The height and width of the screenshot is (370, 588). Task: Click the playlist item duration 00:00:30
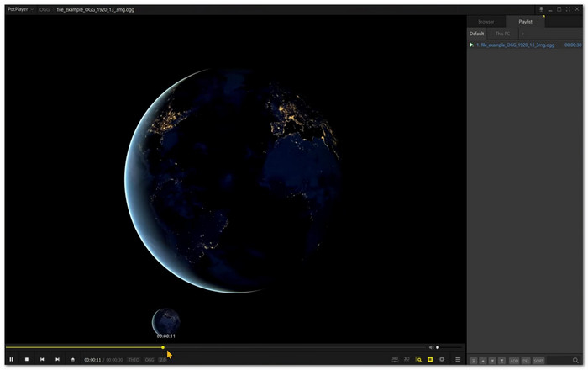coord(573,45)
